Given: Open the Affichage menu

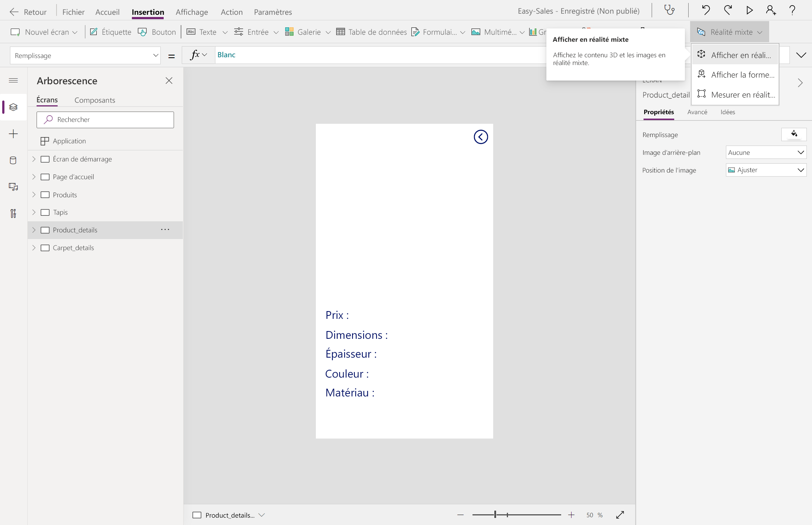Looking at the screenshot, I should 192,12.
